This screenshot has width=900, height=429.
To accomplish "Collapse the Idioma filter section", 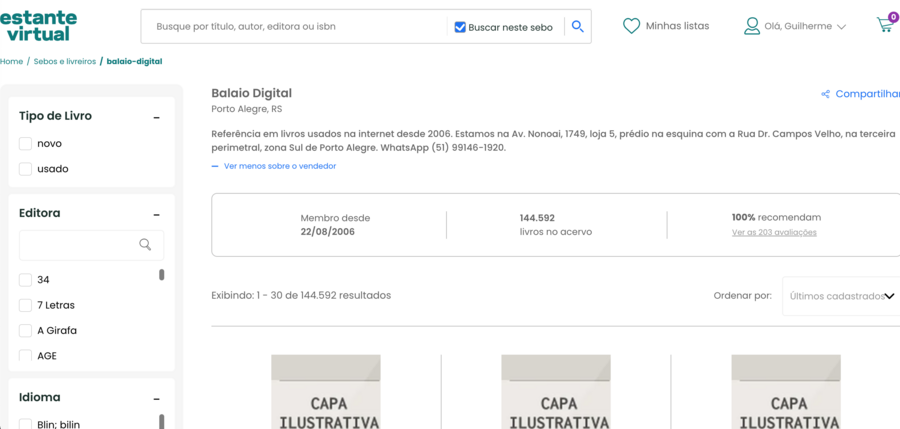I will click(x=156, y=399).
